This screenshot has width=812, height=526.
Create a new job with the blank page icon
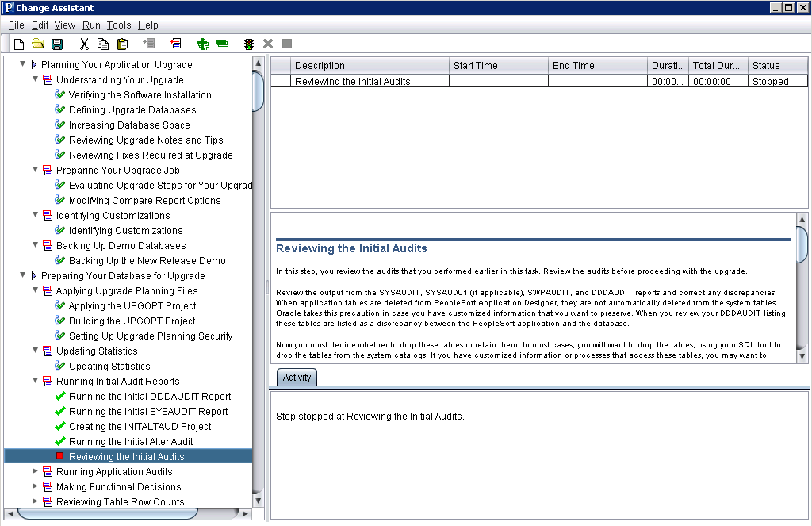coord(19,44)
